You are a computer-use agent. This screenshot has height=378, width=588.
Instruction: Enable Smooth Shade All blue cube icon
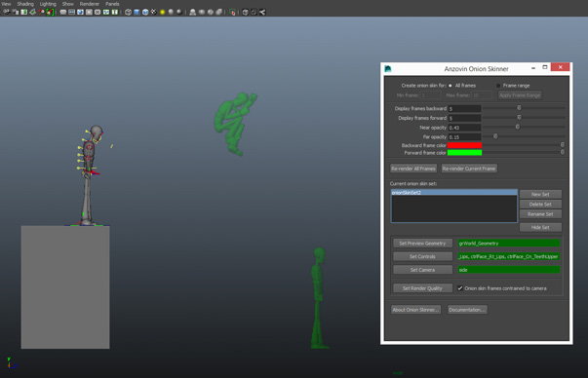pyautogui.click(x=137, y=12)
